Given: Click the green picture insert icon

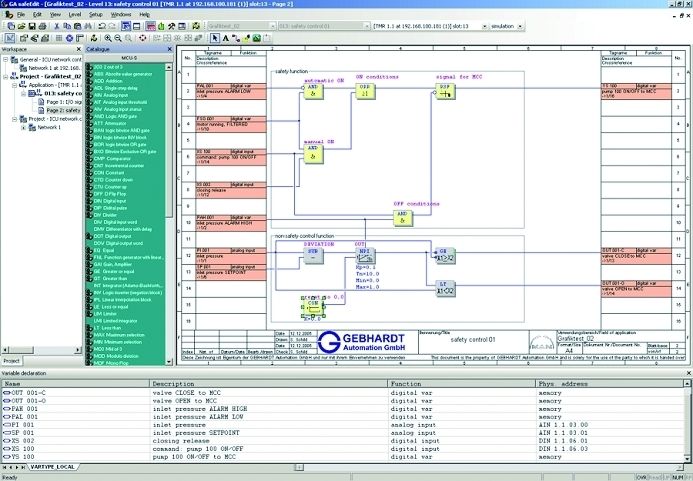Looking at the screenshot, I should (256, 38).
